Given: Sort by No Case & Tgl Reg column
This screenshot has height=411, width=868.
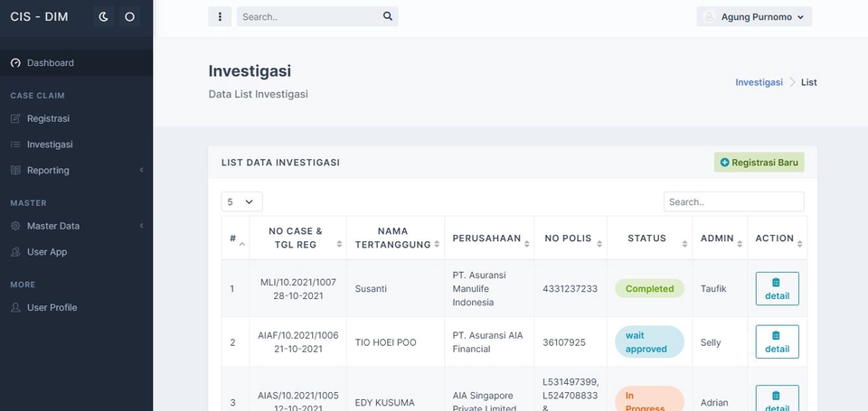Looking at the screenshot, I should pos(297,238).
